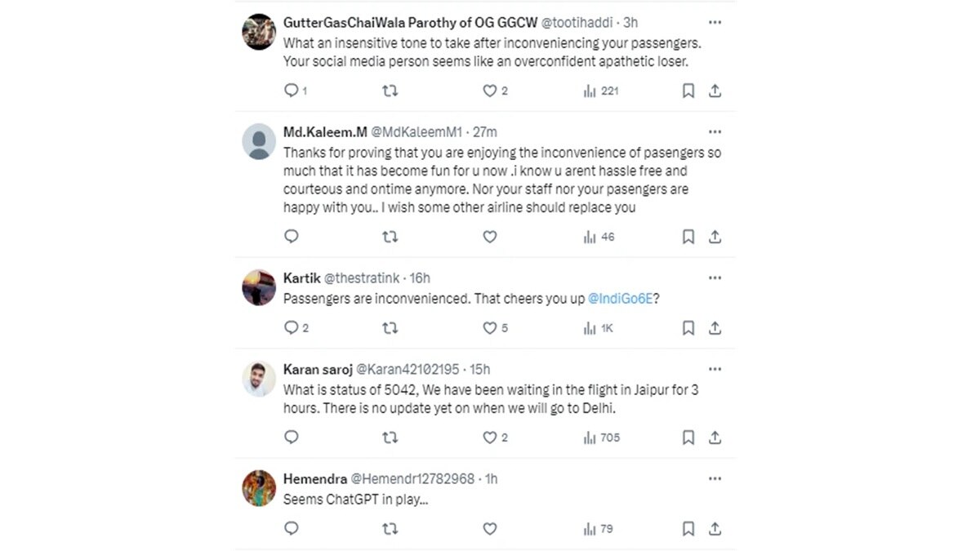The height and width of the screenshot is (551, 980).
Task: Open Md.Kaleem.M's default avatar
Action: 259,141
